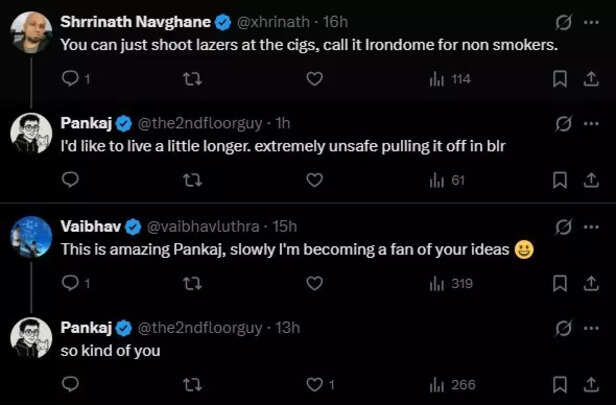Reply to Shrrinath Navghane's lazers tweet
This screenshot has height=405, width=616.
(x=70, y=78)
